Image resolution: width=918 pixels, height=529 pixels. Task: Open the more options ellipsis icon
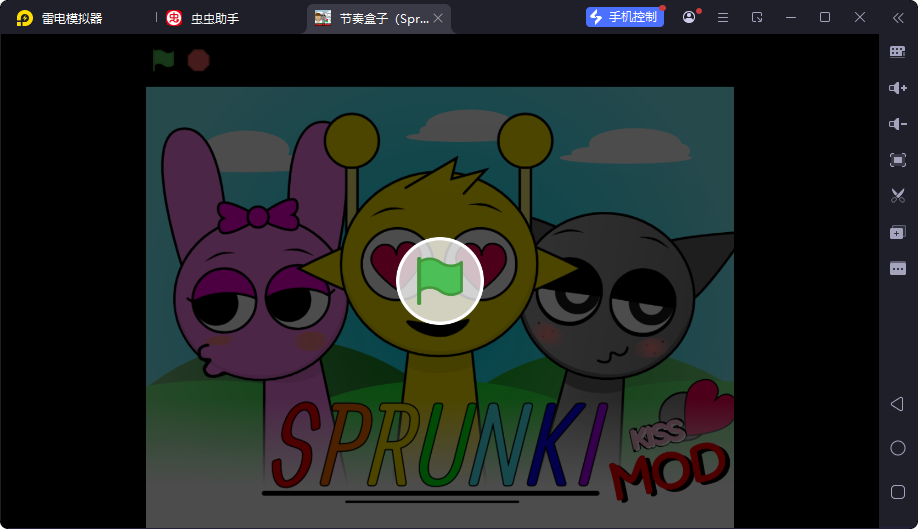coord(898,269)
